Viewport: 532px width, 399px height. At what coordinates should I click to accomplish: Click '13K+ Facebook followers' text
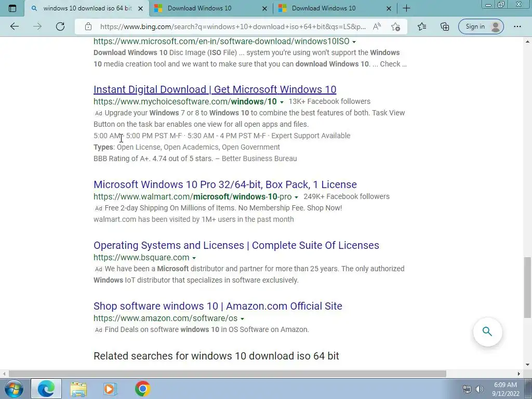[x=329, y=101]
